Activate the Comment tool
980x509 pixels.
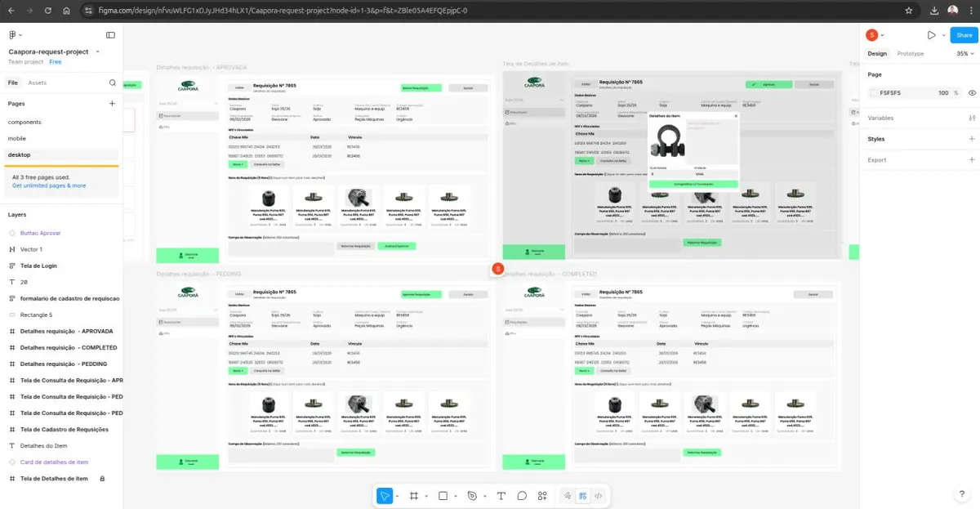(x=522, y=496)
